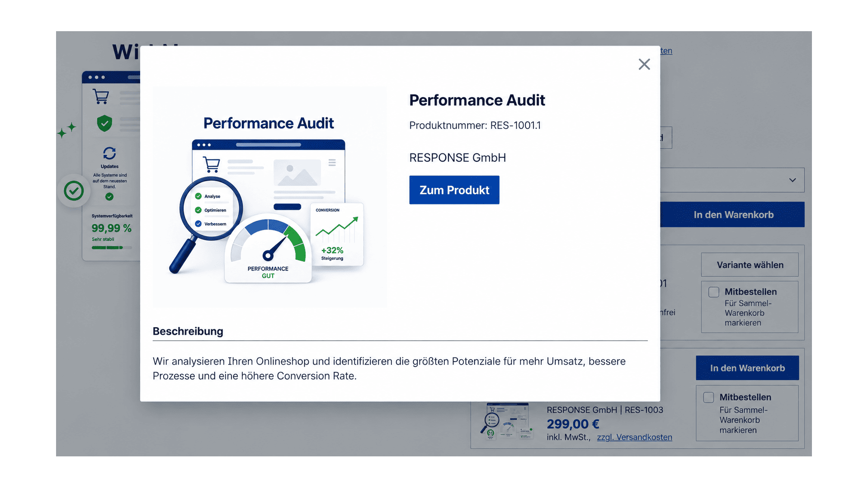
Task: Expand the variant dropdown chevron behind the modal
Action: pyautogui.click(x=793, y=180)
